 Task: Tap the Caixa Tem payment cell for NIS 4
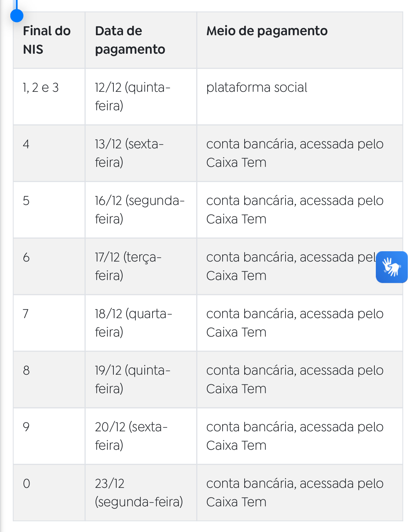300,153
